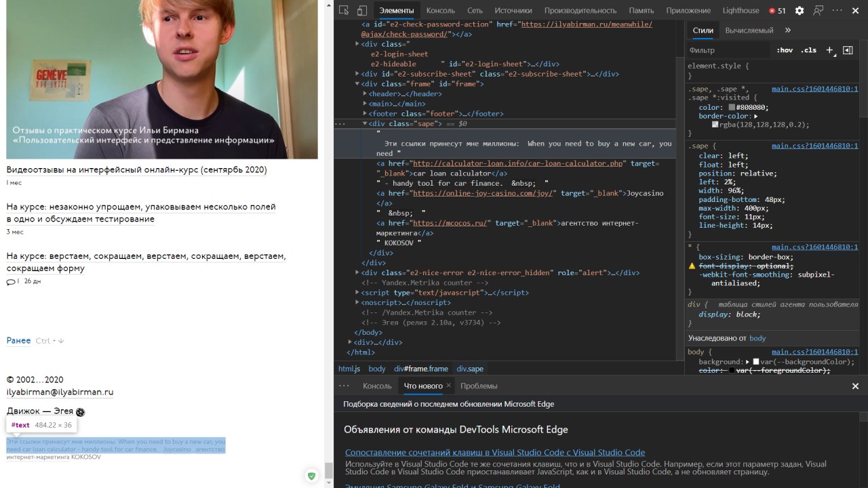Click the ellipsis beside the selected sape div
The image size is (868, 488).
point(341,124)
